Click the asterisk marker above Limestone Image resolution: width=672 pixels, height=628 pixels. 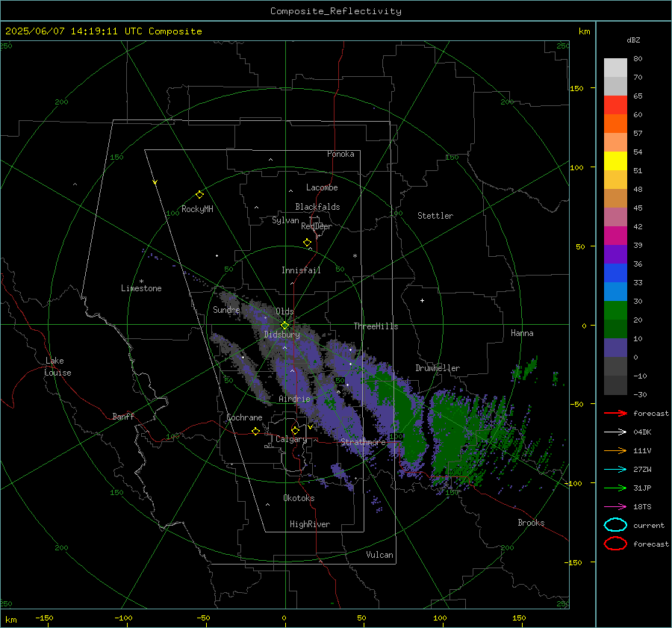tap(141, 282)
